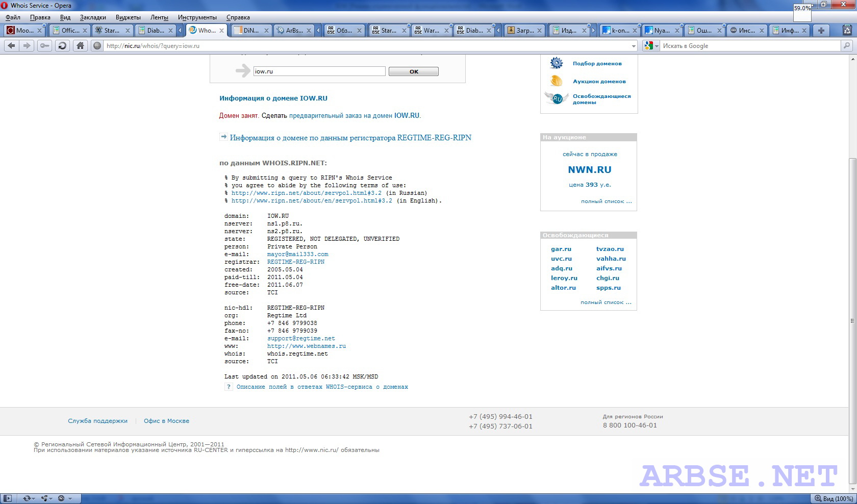Close the Загр... downloads tab
Image resolution: width=857 pixels, height=504 pixels.
(x=540, y=31)
